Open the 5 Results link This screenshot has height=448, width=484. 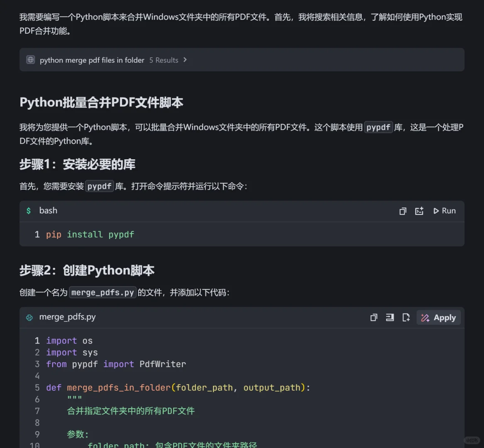click(x=164, y=60)
